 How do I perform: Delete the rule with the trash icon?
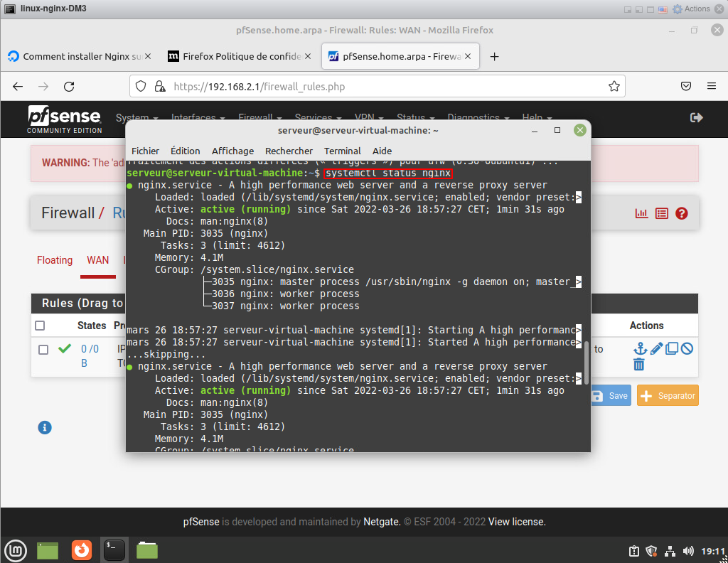click(639, 365)
